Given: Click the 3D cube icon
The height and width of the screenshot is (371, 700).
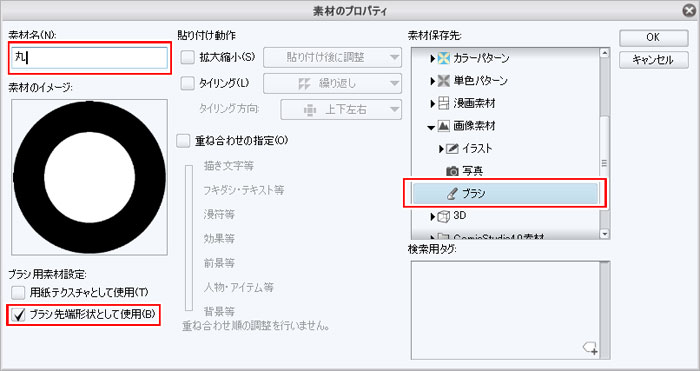Looking at the screenshot, I should click(444, 216).
